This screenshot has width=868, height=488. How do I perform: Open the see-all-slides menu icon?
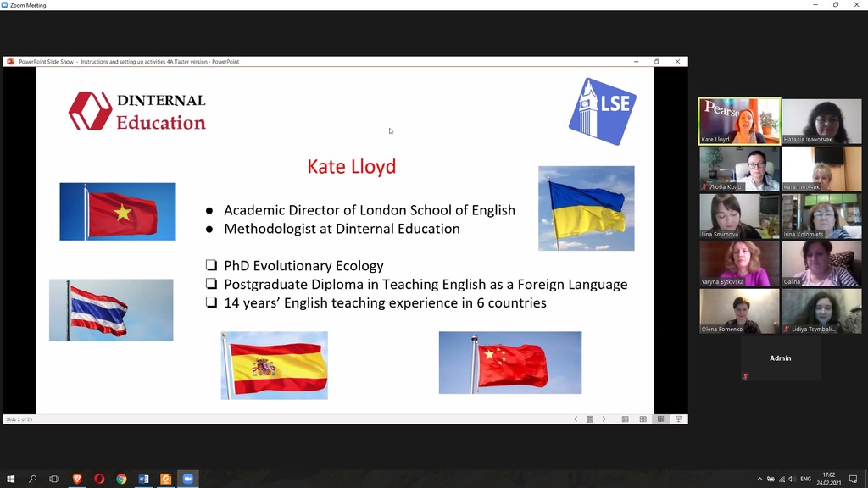click(590, 419)
